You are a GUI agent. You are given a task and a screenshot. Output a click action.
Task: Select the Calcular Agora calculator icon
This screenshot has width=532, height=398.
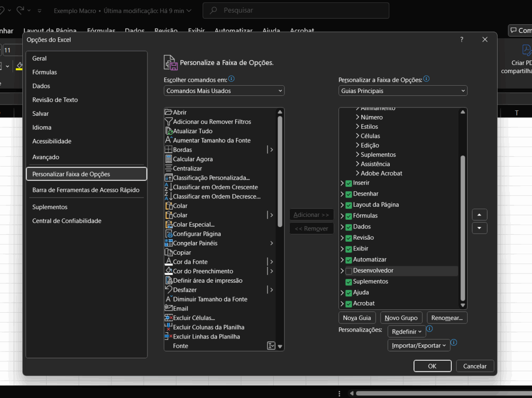[168, 159]
